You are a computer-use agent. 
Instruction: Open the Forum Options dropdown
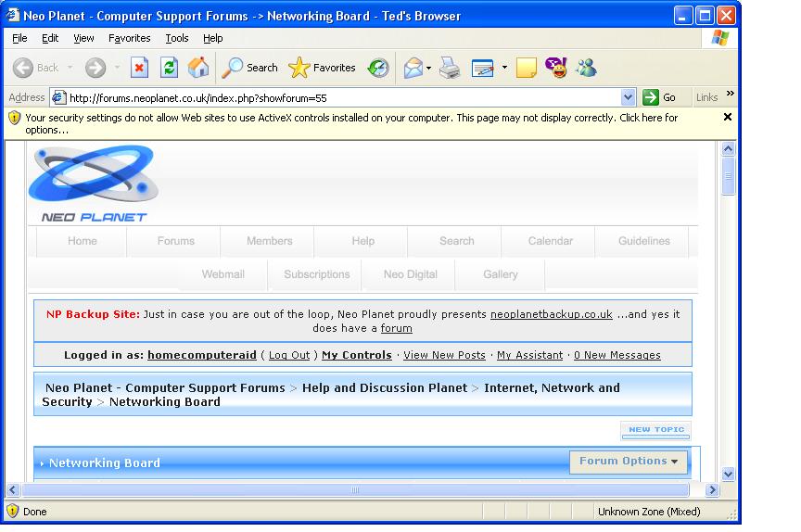[x=629, y=461]
